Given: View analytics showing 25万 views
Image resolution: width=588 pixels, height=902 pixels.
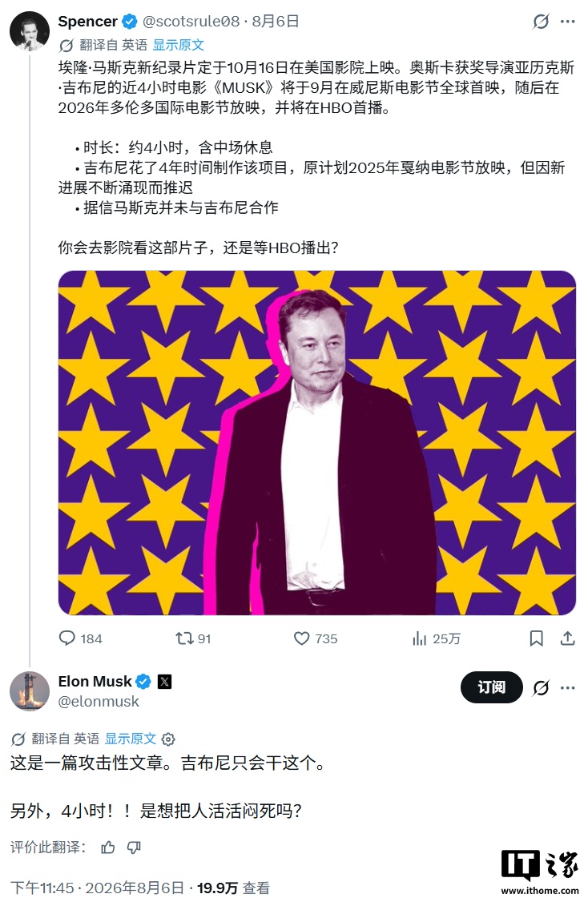Looking at the screenshot, I should pyautogui.click(x=436, y=638).
